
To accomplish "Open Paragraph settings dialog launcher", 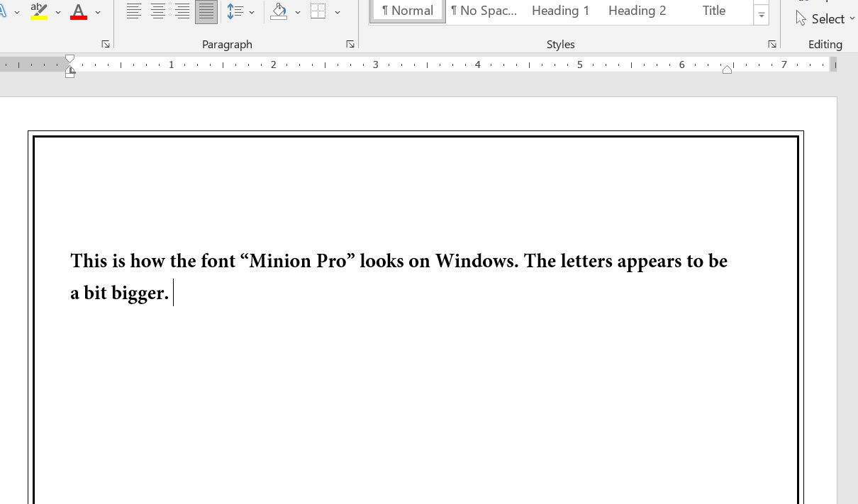I will pyautogui.click(x=350, y=44).
